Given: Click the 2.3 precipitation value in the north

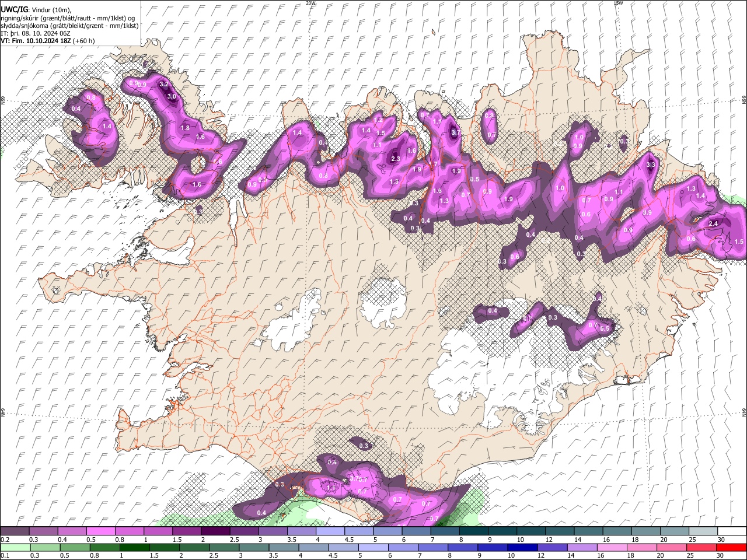Looking at the screenshot, I should click(395, 159).
